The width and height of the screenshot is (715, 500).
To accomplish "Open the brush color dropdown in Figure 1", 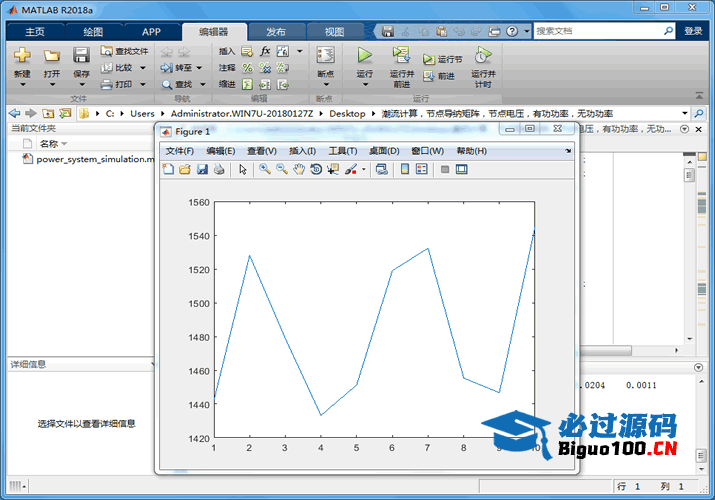I will tap(363, 170).
